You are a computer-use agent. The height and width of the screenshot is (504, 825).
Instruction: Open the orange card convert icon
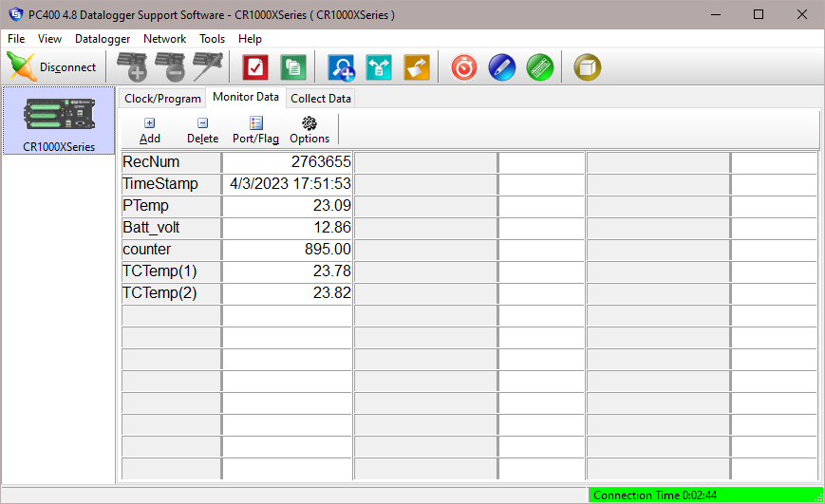point(417,67)
